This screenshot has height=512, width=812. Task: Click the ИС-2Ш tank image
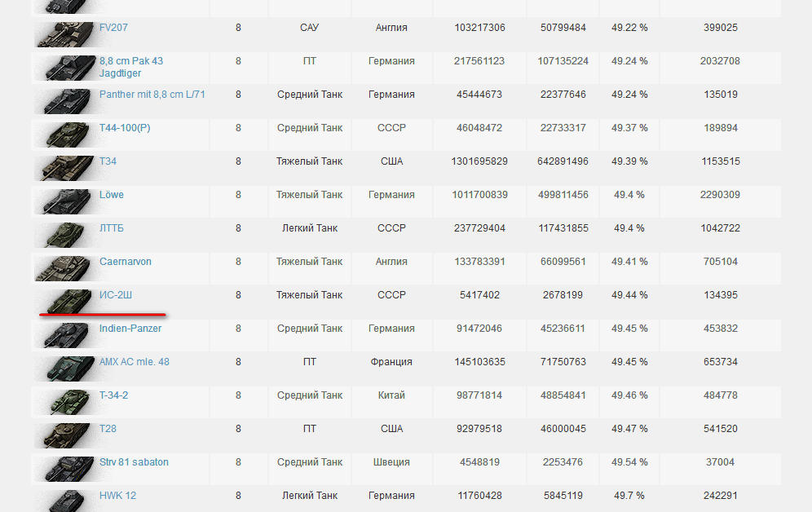point(65,302)
